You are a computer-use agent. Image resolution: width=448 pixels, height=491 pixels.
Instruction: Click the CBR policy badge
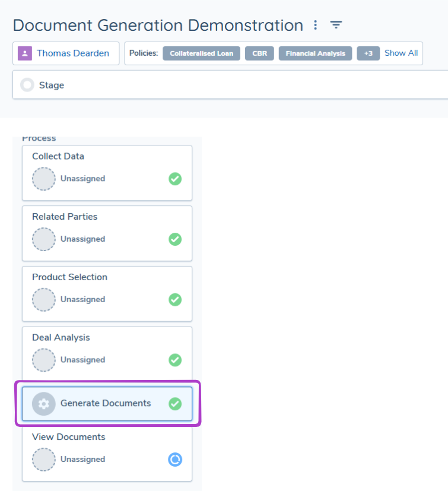(259, 53)
